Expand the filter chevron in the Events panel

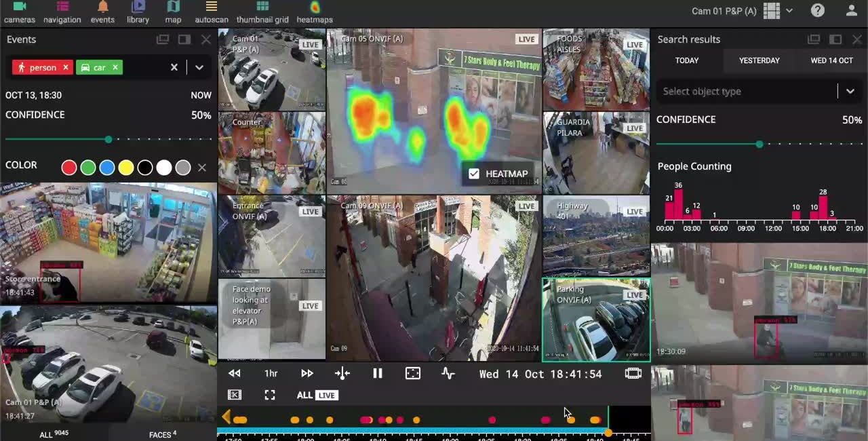(x=199, y=67)
